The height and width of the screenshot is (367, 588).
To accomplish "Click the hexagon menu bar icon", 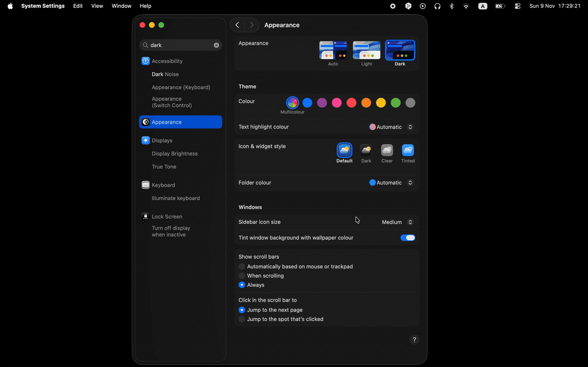I will [x=408, y=6].
